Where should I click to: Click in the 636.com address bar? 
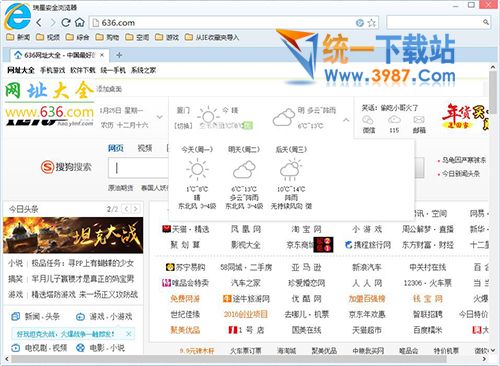point(223,23)
